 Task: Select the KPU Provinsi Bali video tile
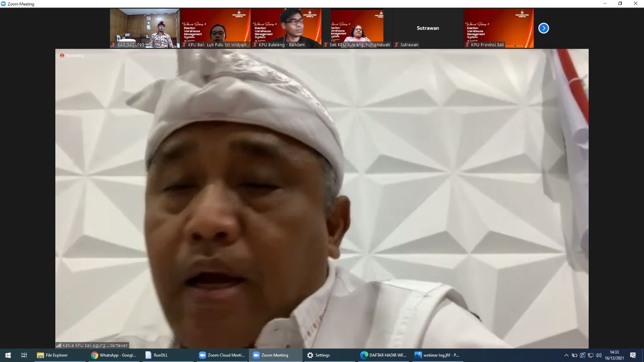499,28
